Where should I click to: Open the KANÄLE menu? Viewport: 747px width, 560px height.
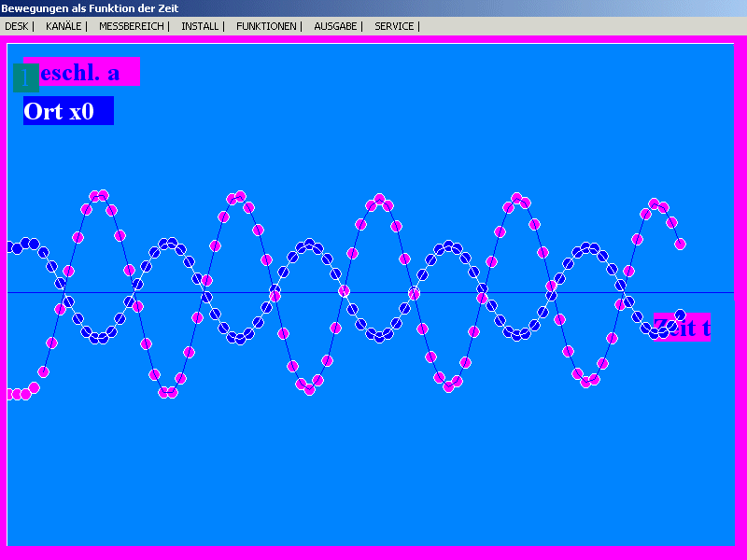[63, 26]
